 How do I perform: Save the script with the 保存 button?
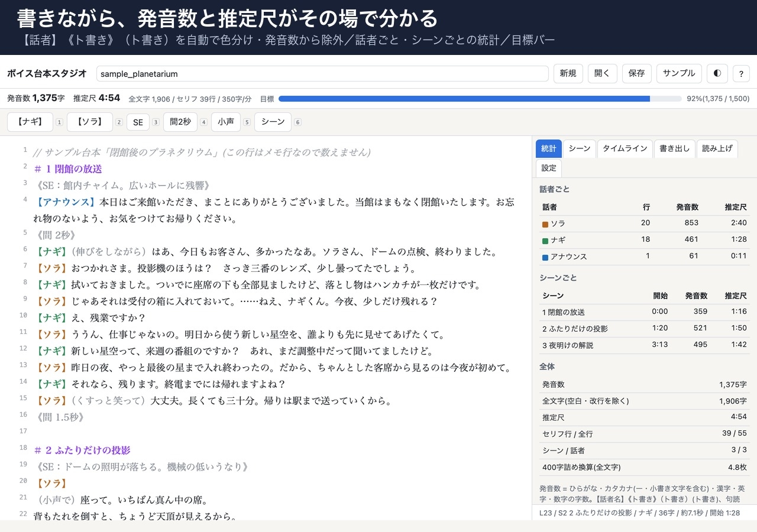point(637,73)
